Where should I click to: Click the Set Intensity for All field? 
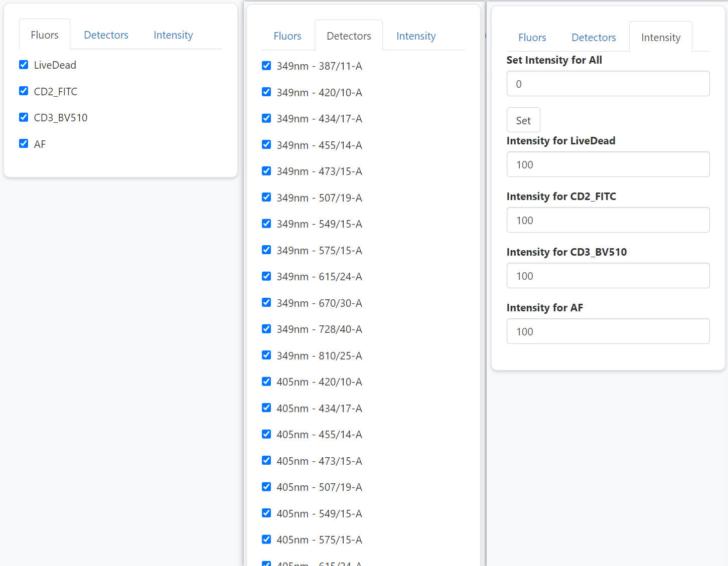(x=608, y=84)
